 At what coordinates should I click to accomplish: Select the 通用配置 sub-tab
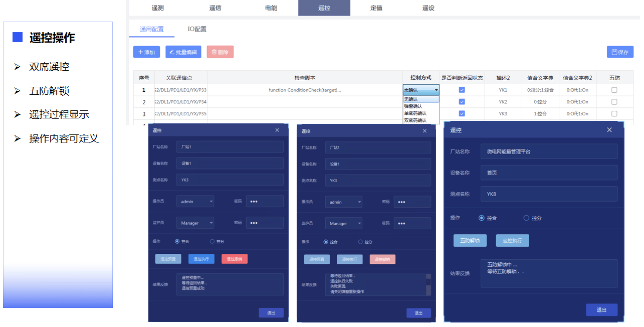tap(152, 29)
